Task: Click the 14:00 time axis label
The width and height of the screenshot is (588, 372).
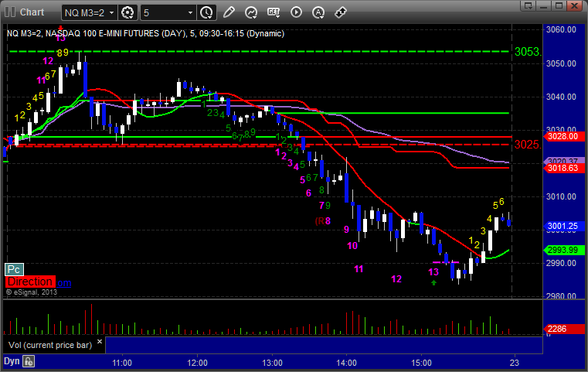Action: pos(346,363)
